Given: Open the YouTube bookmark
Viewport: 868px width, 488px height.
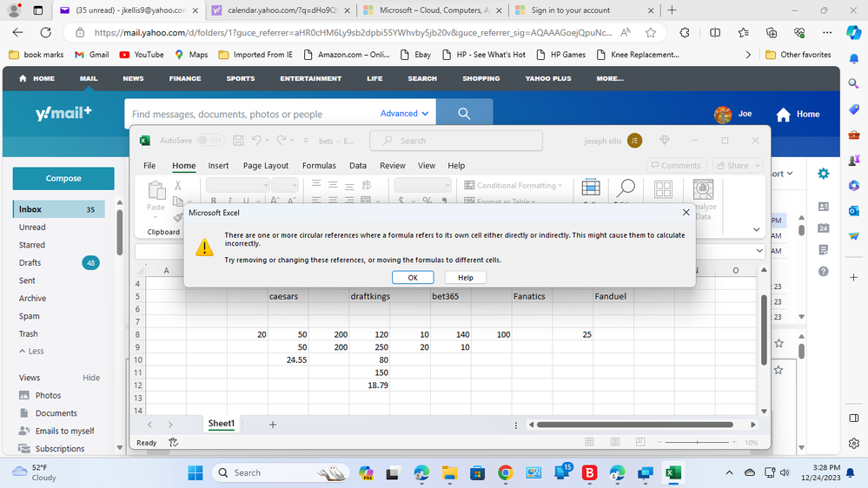Looking at the screenshot, I should (142, 54).
